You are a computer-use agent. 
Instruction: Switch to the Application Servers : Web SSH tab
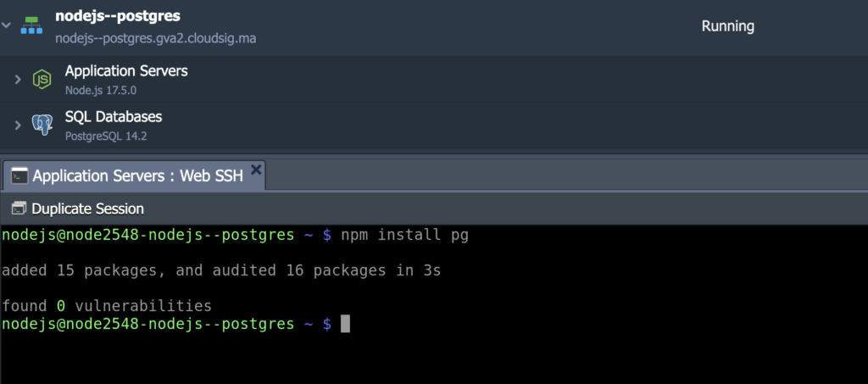coord(134,176)
